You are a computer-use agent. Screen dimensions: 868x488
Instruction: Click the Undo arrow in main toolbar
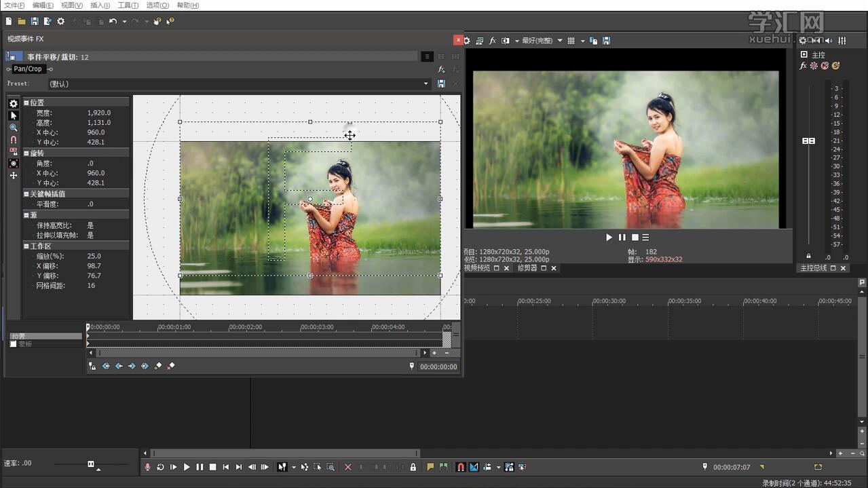click(113, 22)
